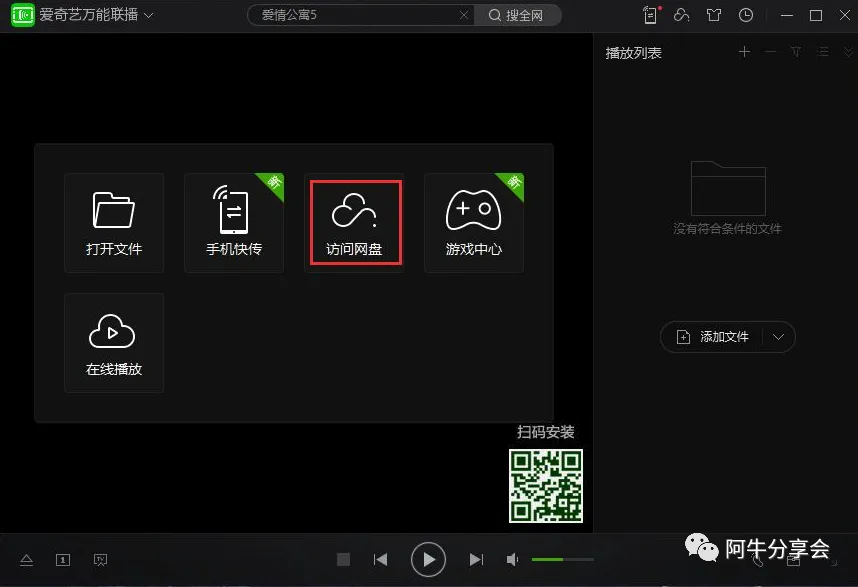The image size is (858, 587).
Task: Open phone transfer icon in title bar
Action: (x=651, y=15)
